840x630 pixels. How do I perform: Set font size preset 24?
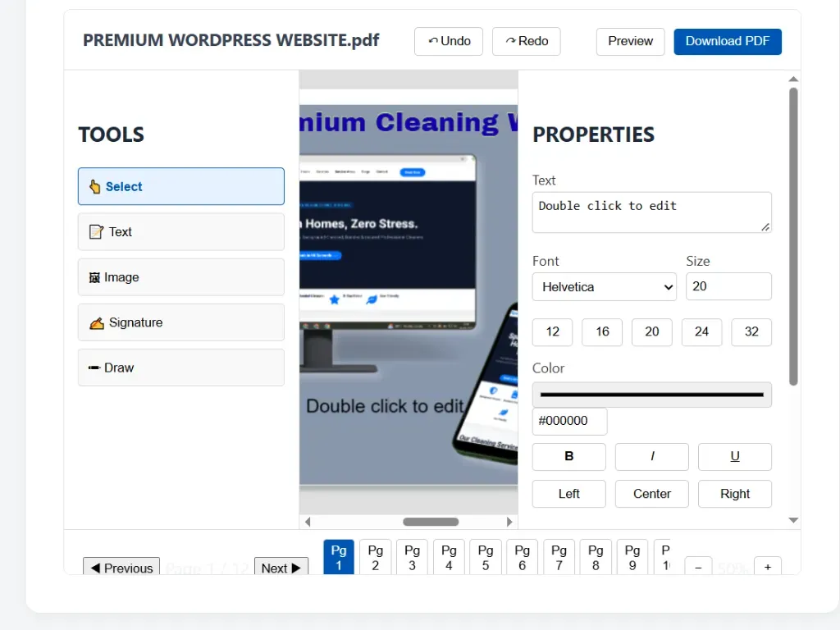(702, 332)
